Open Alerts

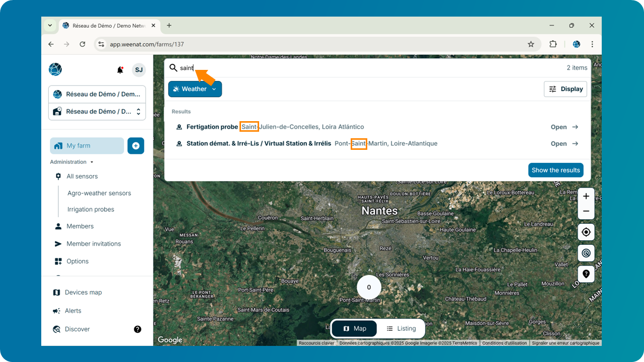coord(73,311)
